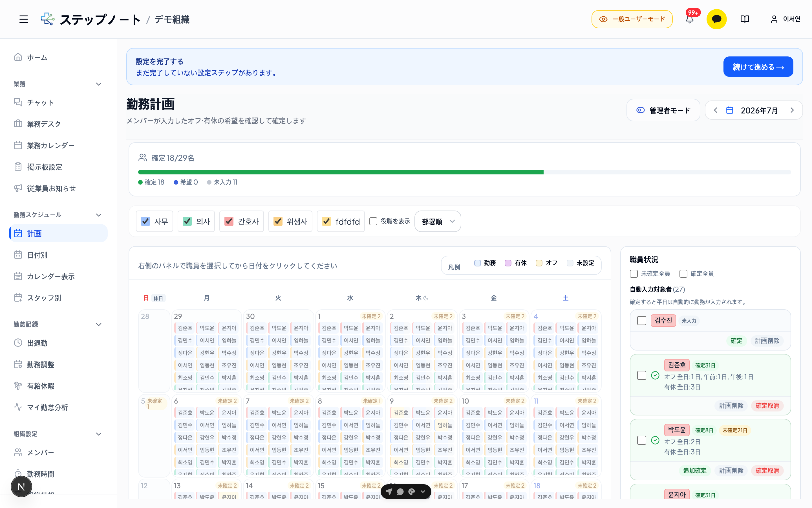Click the メンバー people icon
The width and height of the screenshot is (812, 508).
(18, 452)
